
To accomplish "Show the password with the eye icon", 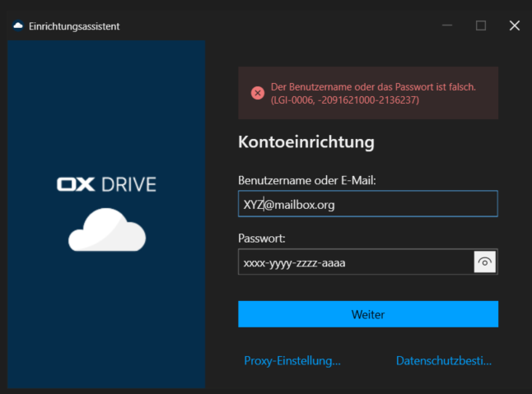I will click(x=486, y=262).
